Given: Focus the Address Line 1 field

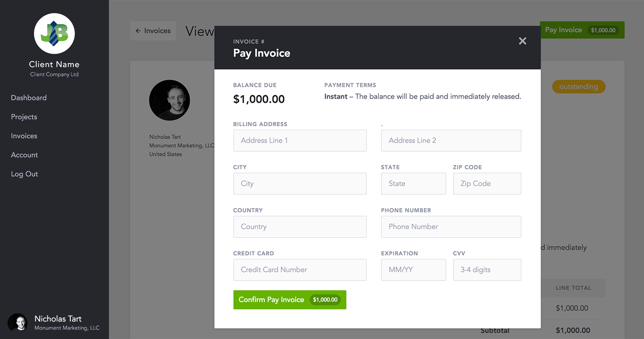Looking at the screenshot, I should click(300, 140).
